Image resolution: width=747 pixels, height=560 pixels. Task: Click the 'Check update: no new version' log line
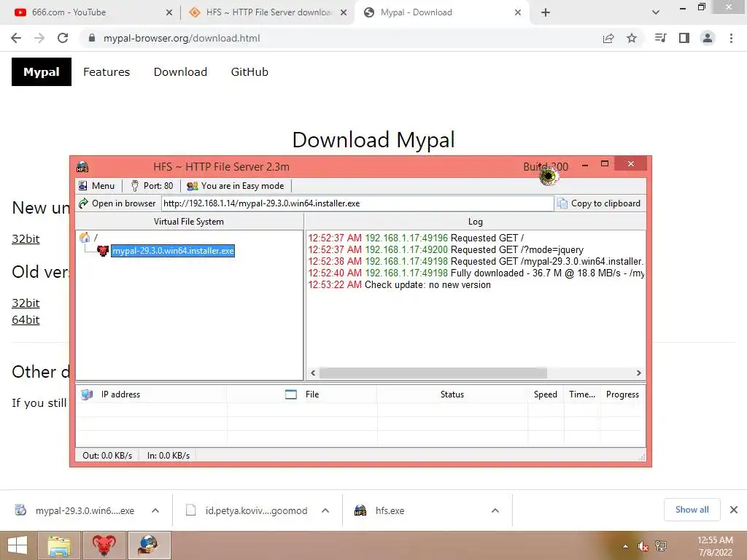click(399, 285)
